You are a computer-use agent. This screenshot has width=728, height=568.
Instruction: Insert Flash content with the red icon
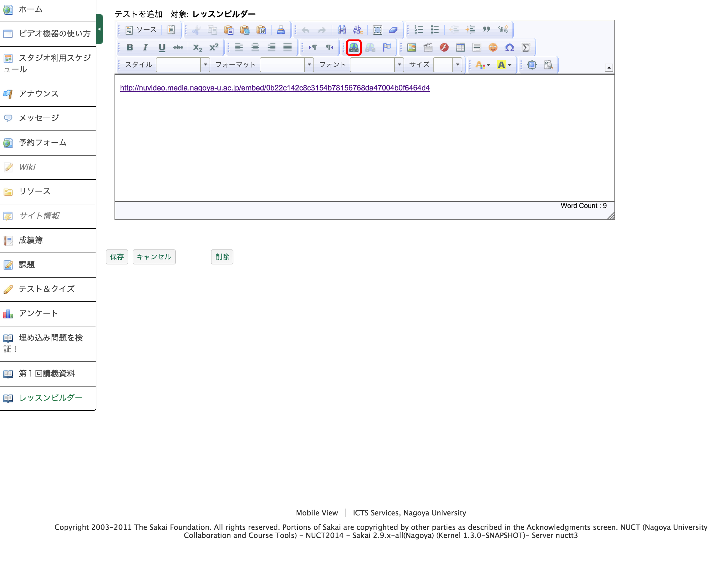[x=444, y=47]
